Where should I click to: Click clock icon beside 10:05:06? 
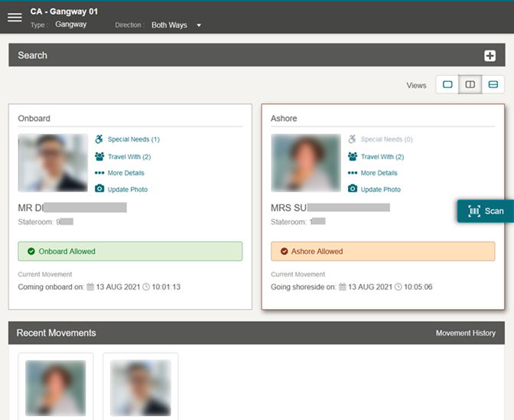pos(398,287)
